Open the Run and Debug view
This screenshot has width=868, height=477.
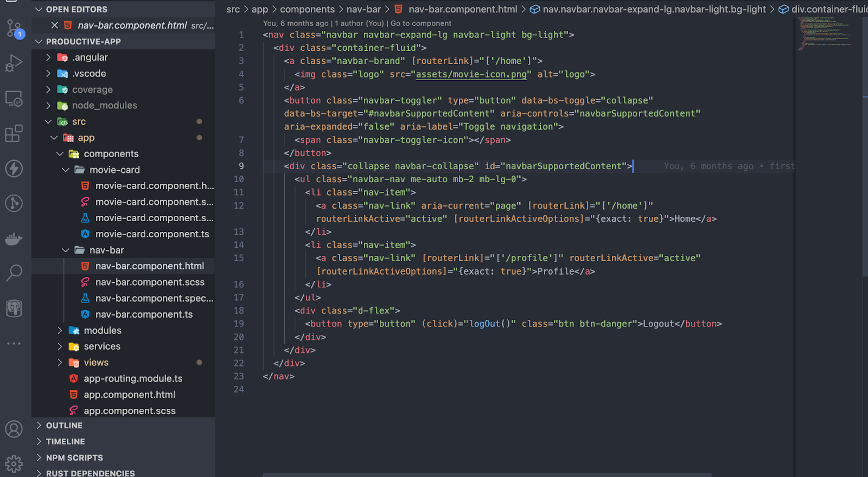pyautogui.click(x=14, y=63)
